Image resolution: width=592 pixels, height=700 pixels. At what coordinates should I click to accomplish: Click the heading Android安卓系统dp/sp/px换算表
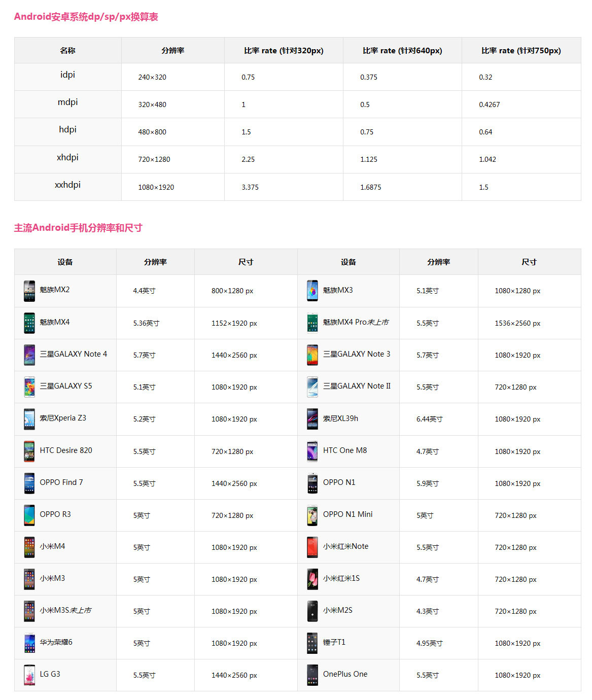click(x=86, y=17)
